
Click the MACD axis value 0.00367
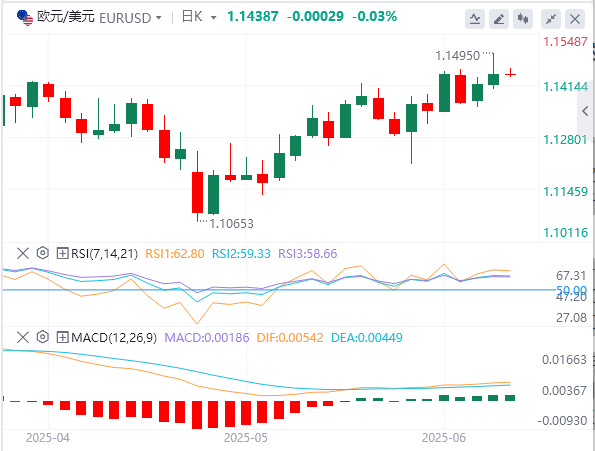pos(564,390)
